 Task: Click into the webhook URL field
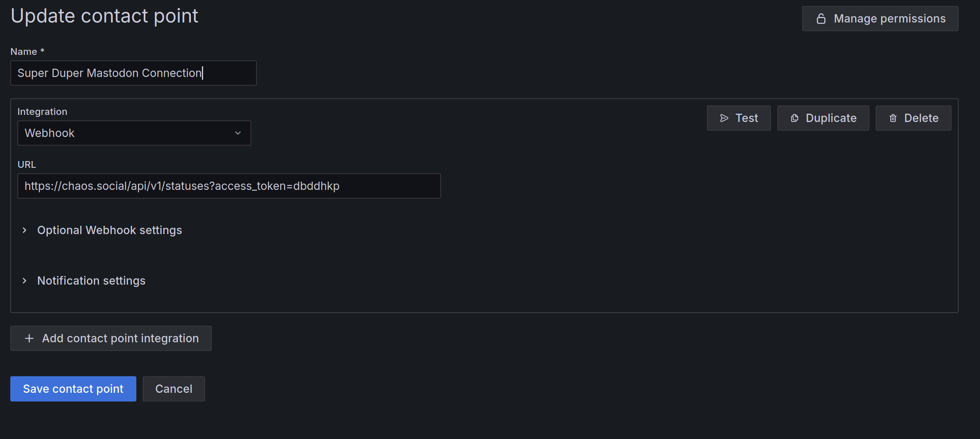(x=229, y=186)
